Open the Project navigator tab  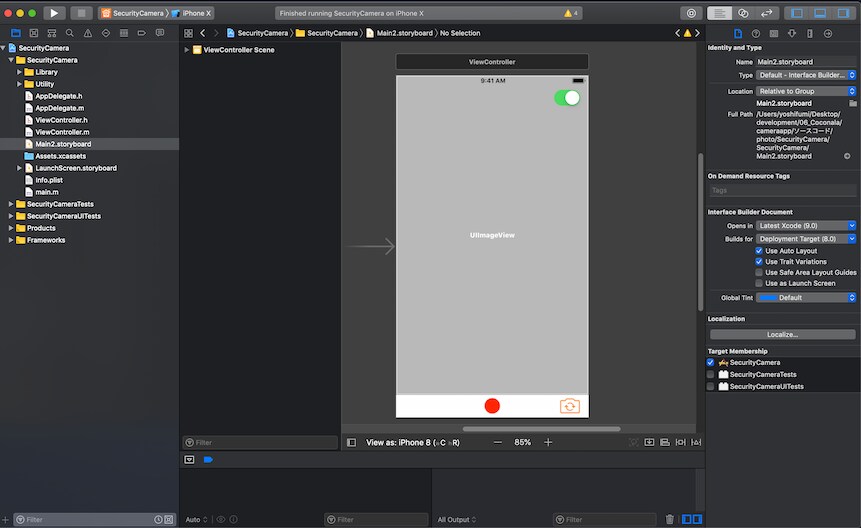(16, 33)
